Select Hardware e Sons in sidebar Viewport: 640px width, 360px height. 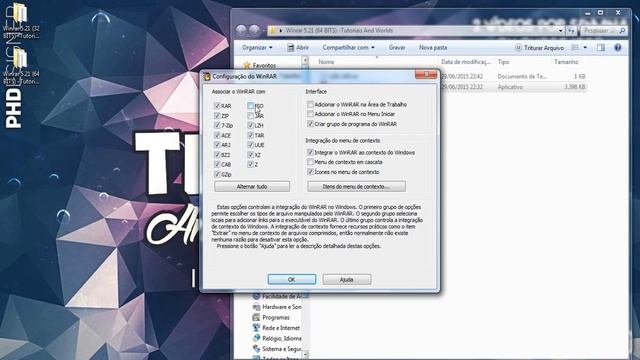tap(278, 307)
